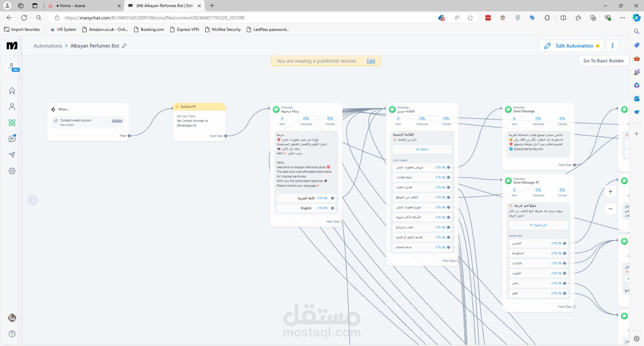Close the Albayan Perfumes Bot tab
644x346 pixels.
pyautogui.click(x=199, y=6)
